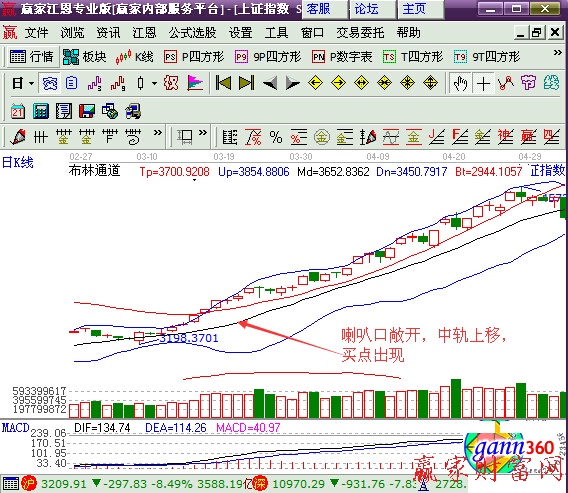Open the 工具 menu
Viewport: 568px width, 493px height.
pyautogui.click(x=276, y=33)
